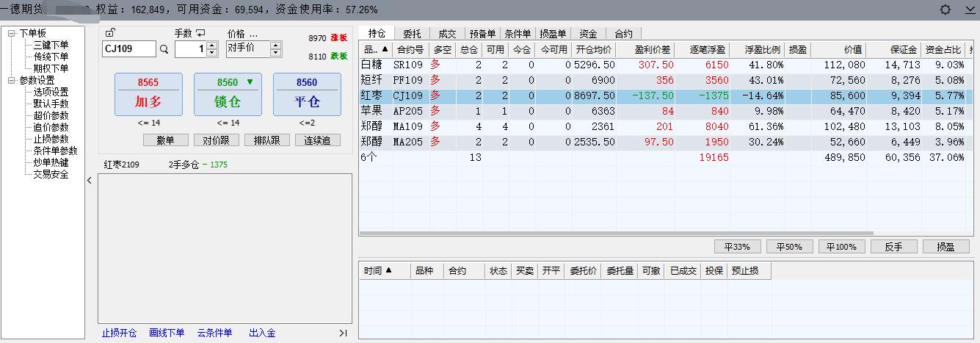The height and width of the screenshot is (343, 980).
Task: Click the lock icon above the contract code
Action: pyautogui.click(x=110, y=32)
